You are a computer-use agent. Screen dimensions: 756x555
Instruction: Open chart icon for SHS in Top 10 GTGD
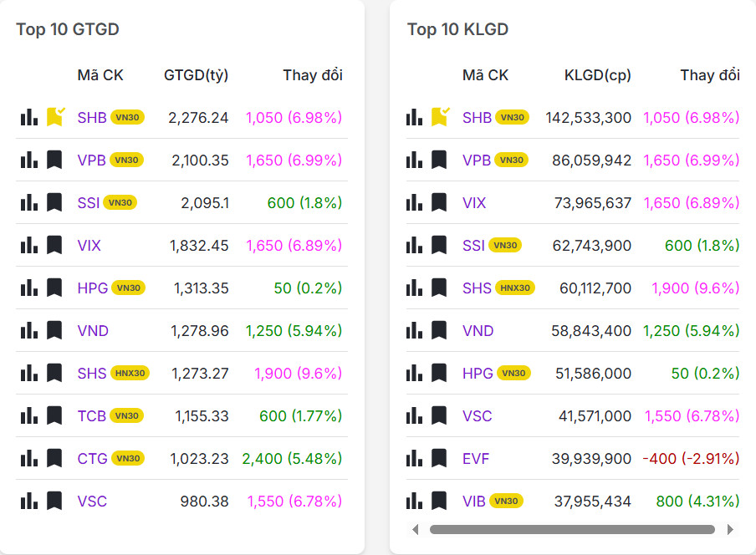pyautogui.click(x=29, y=373)
